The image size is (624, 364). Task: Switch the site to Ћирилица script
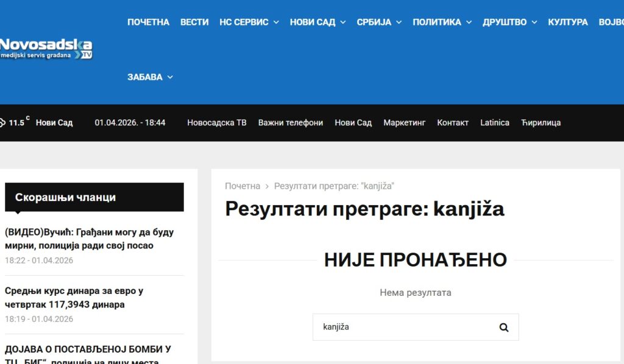coord(541,122)
